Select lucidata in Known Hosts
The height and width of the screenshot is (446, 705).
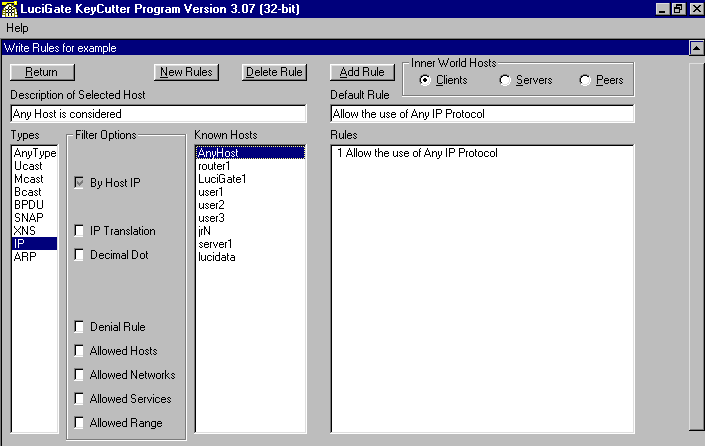coord(250,257)
